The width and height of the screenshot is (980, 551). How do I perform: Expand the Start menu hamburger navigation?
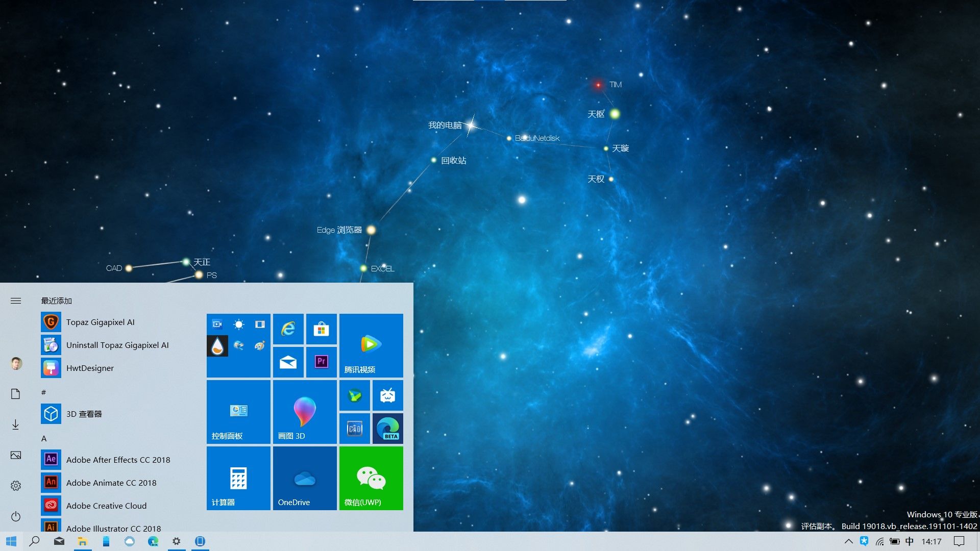[16, 301]
